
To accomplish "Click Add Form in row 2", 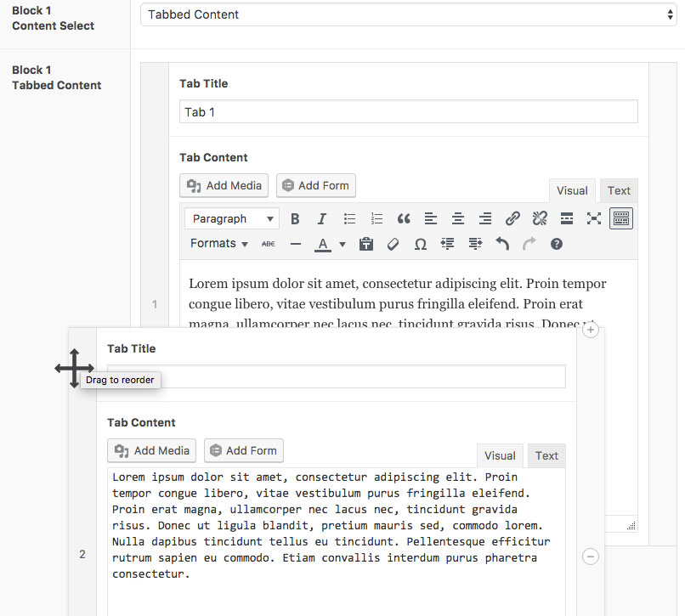I will 244,451.
